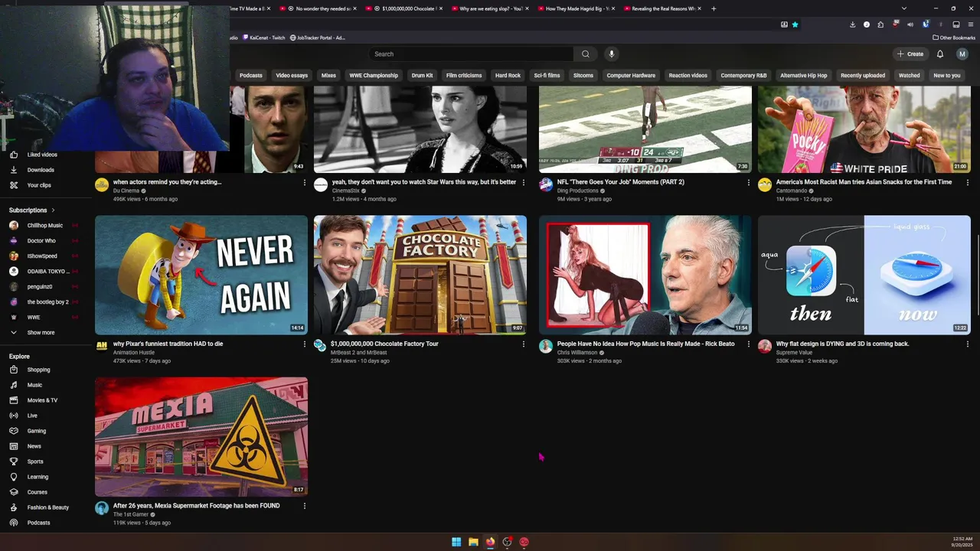Open Shopping under Explore
980x551 pixels.
tap(38, 370)
